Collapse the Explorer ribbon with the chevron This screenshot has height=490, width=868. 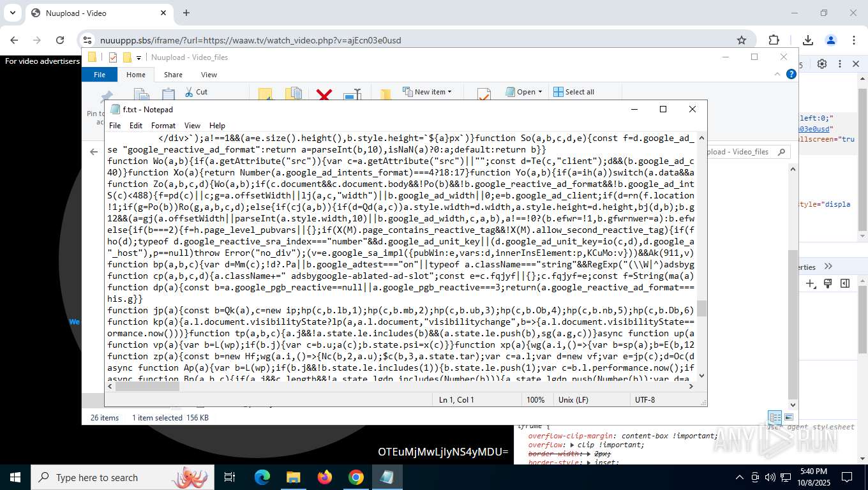777,74
